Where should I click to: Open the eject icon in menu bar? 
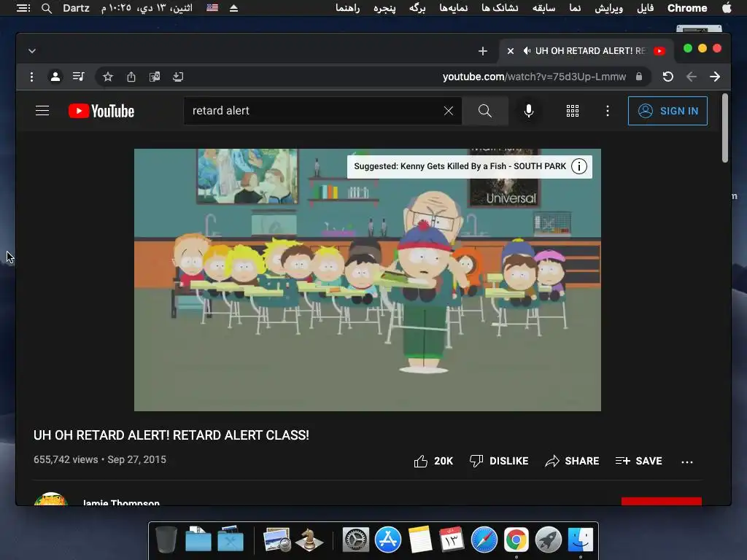click(233, 8)
